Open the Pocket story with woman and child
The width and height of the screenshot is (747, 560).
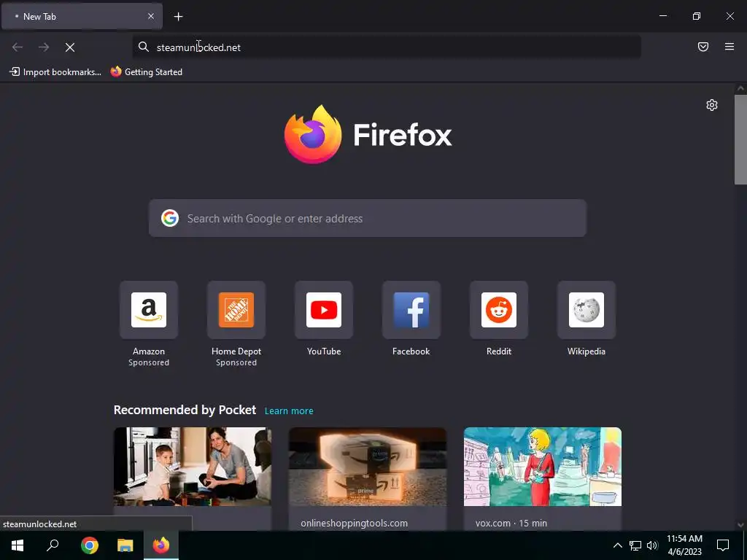(193, 478)
